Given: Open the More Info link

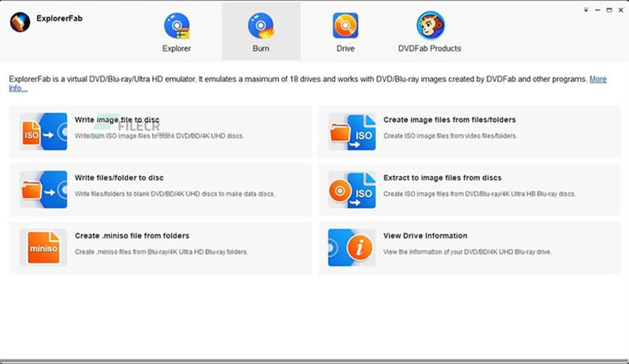Looking at the screenshot, I should [598, 80].
